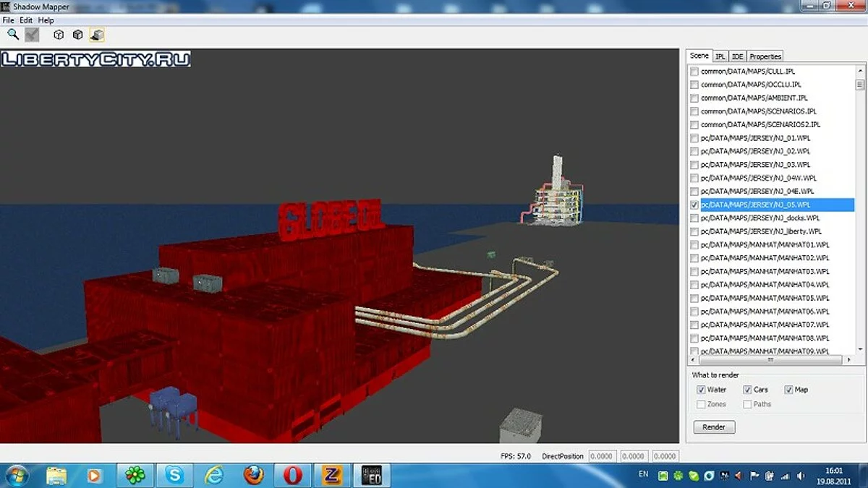This screenshot has width=868, height=488.
Task: Switch to the Properties tab
Action: click(x=765, y=56)
